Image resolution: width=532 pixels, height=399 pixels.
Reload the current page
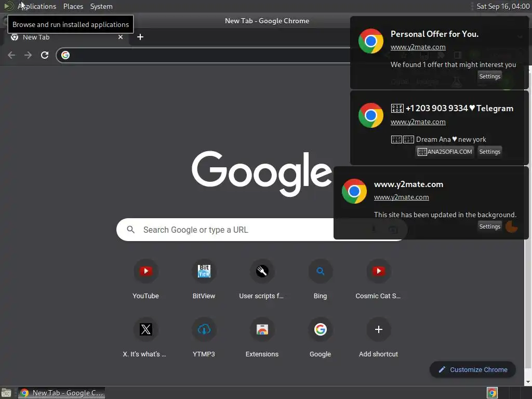(x=45, y=55)
